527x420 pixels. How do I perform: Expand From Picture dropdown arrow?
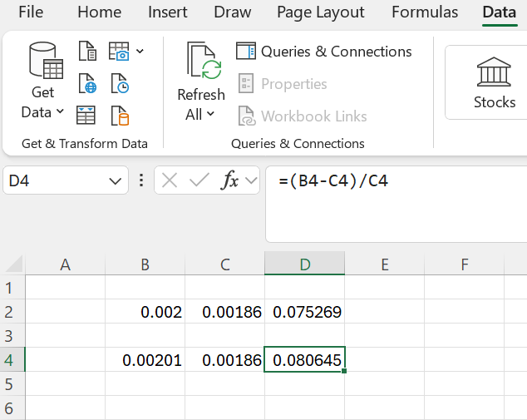140,51
